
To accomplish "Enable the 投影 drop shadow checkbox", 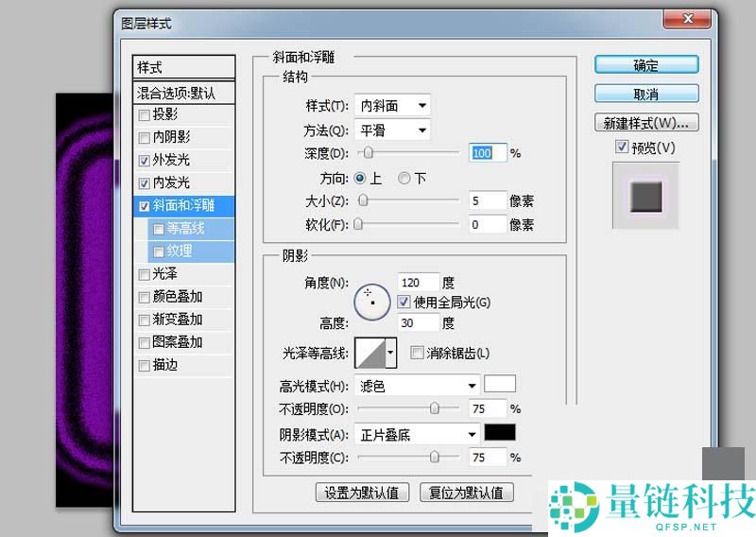I will click(x=144, y=115).
